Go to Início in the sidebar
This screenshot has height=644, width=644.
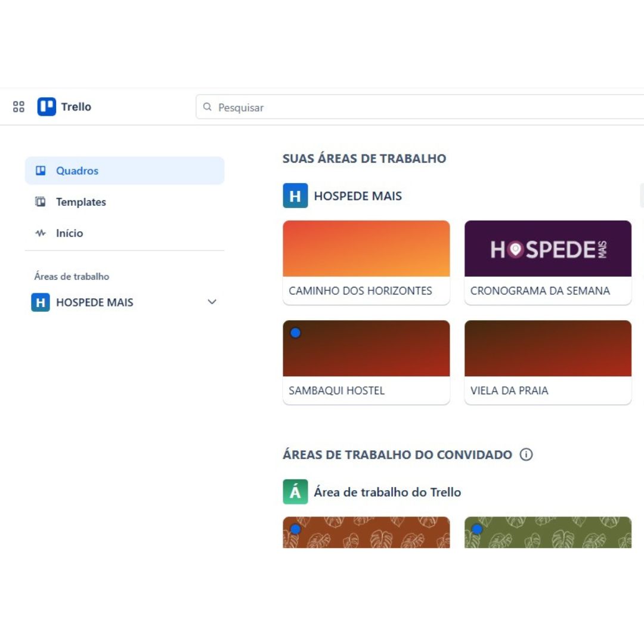pyautogui.click(x=125, y=233)
